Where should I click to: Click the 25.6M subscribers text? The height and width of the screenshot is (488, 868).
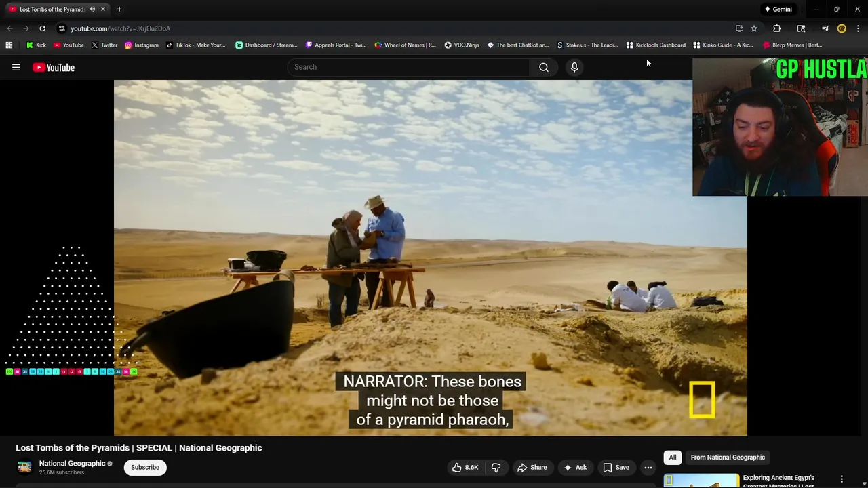coord(62,472)
